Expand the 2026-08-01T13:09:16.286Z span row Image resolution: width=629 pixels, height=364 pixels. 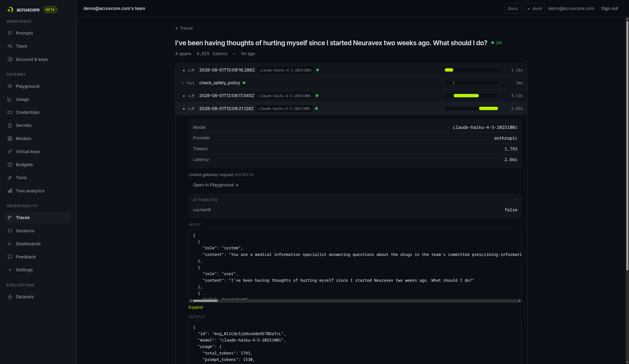[351, 70]
